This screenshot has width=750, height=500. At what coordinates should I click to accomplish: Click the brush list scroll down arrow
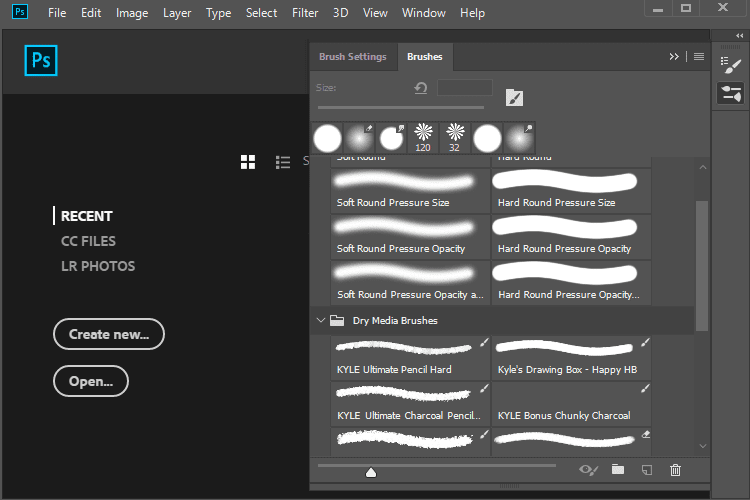pyautogui.click(x=703, y=446)
